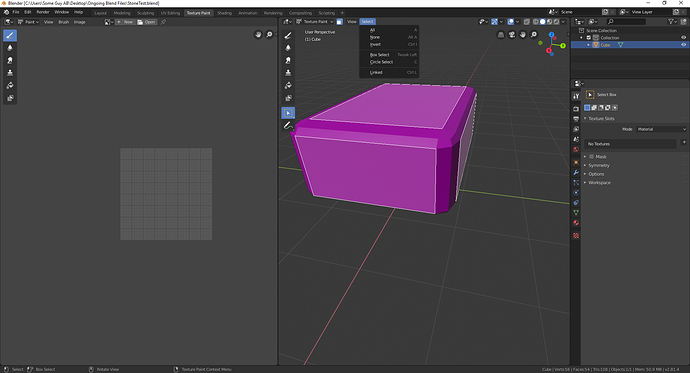690x373 pixels.
Task: Switch viewport shading to wireframe
Action: (536, 22)
